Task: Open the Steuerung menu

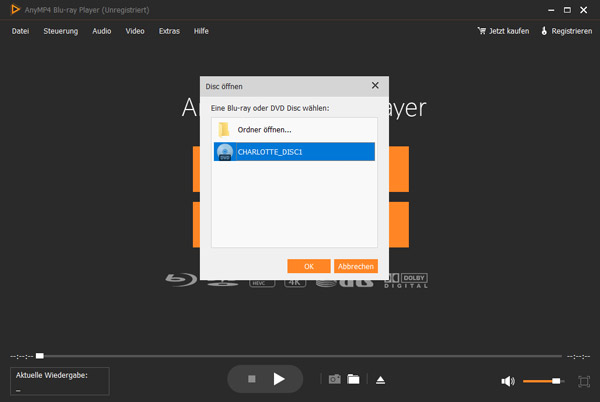Action: tap(60, 31)
